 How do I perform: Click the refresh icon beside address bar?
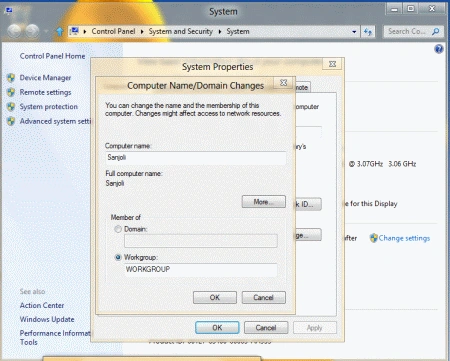(368, 32)
